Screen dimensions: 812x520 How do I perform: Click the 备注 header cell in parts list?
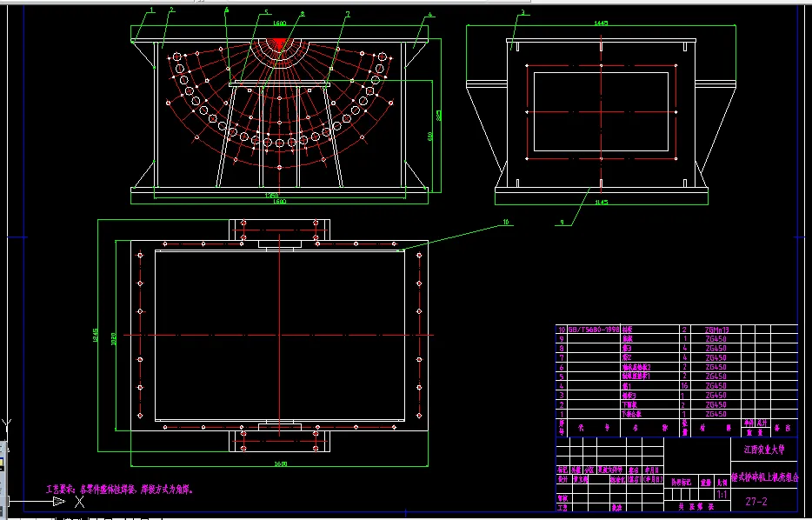tap(783, 428)
